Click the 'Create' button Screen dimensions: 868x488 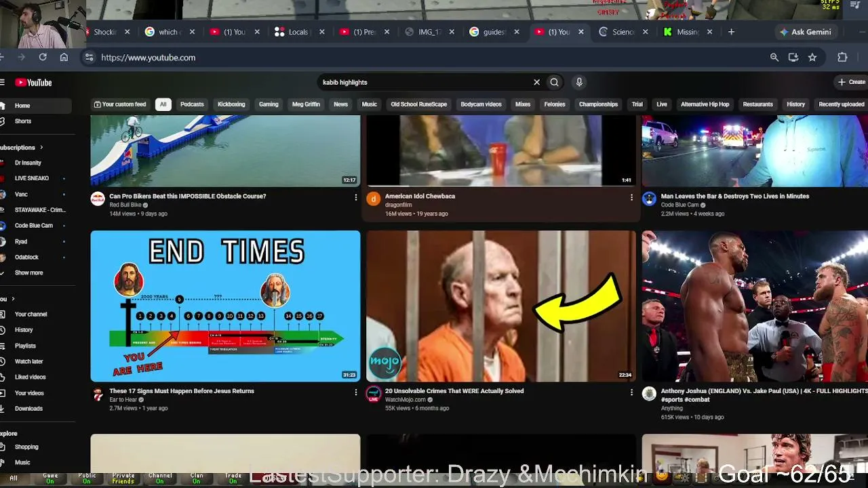click(x=852, y=82)
